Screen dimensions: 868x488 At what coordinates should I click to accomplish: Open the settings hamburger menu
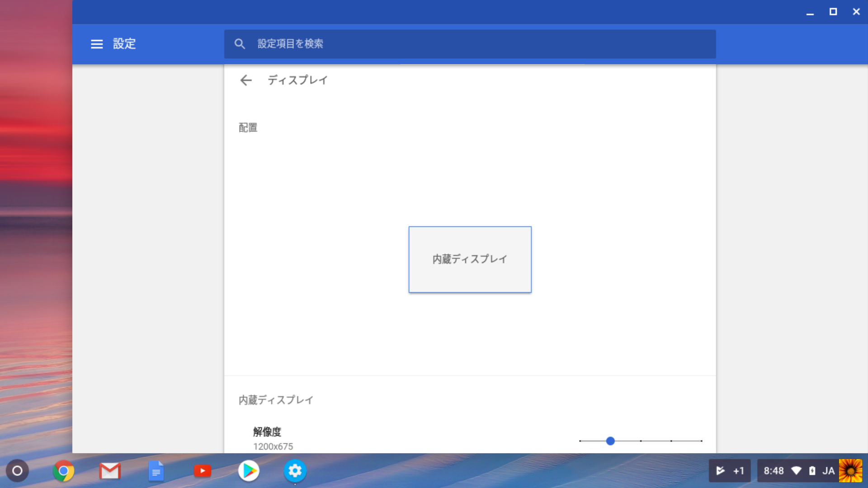pos(97,44)
